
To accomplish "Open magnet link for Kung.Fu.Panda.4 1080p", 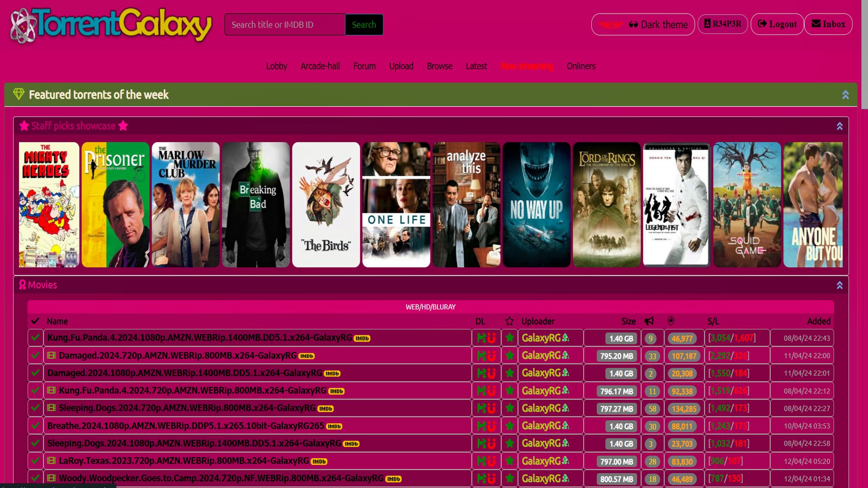I will [x=491, y=338].
